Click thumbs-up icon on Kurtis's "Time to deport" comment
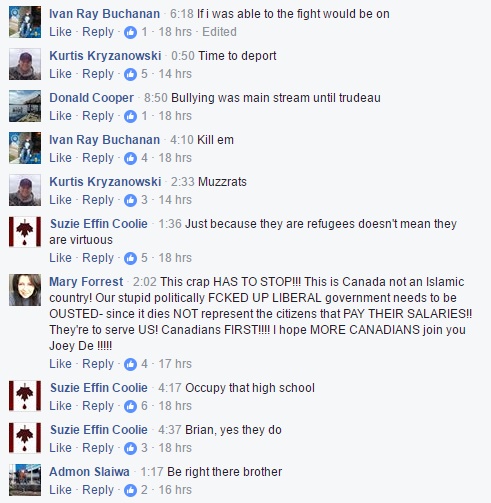Viewport: 491px width, 503px height. tap(130, 74)
